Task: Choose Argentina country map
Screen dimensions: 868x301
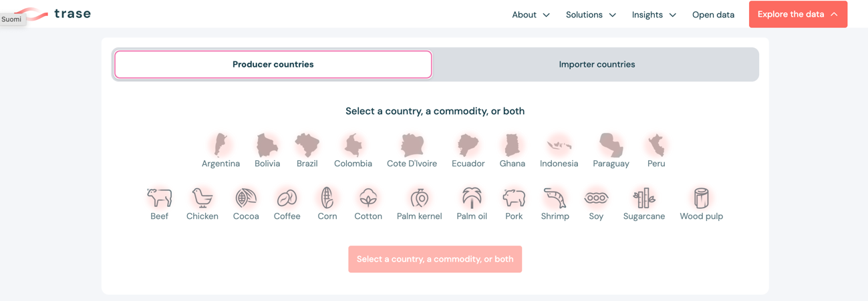Action: pyautogui.click(x=221, y=145)
